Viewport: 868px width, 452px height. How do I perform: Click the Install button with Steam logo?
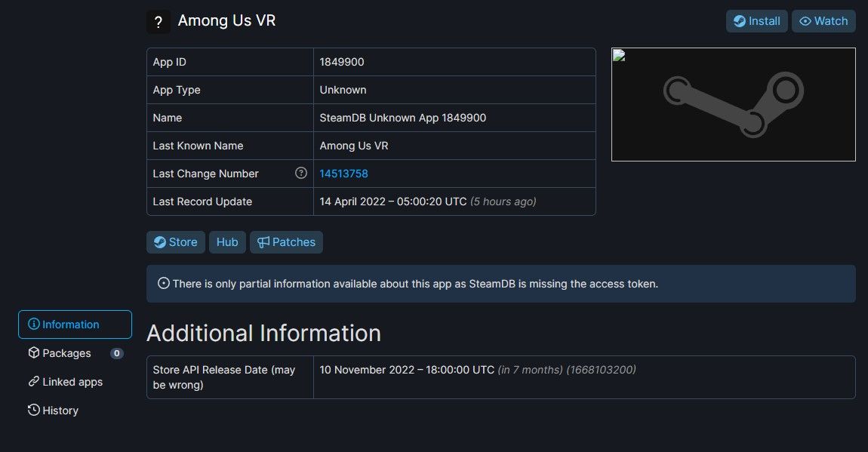coord(756,21)
